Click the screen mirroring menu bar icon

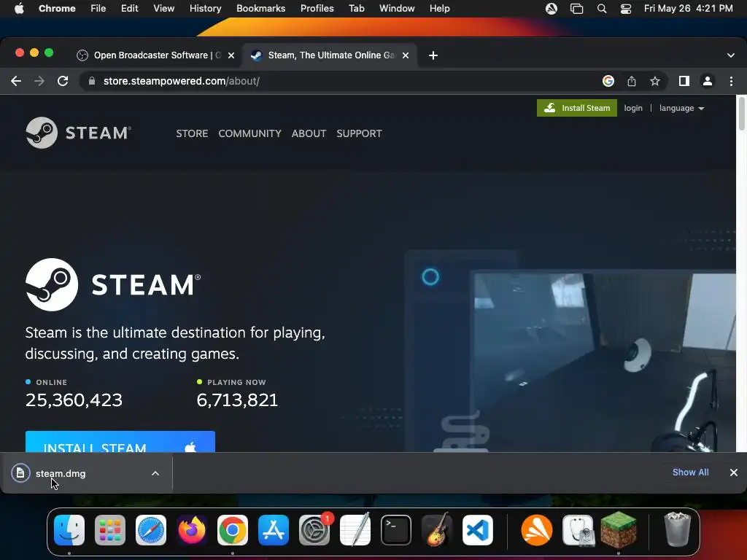pyautogui.click(x=576, y=9)
